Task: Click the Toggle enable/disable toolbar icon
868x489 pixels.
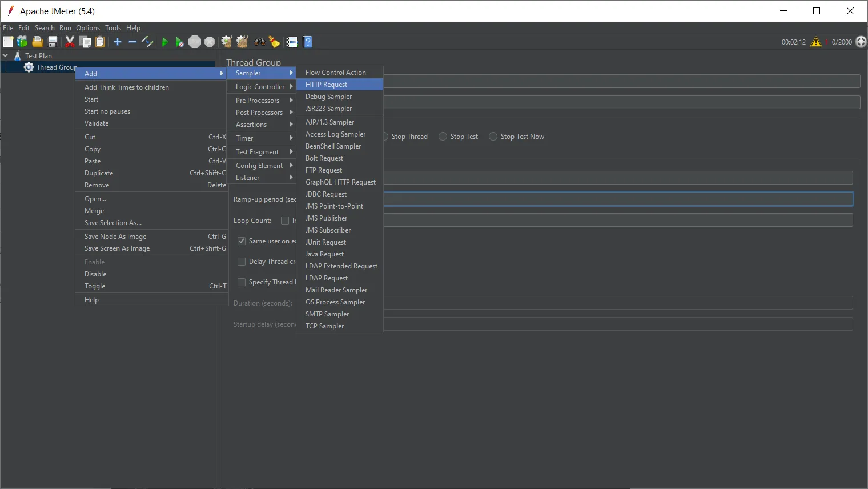Action: 147,42
